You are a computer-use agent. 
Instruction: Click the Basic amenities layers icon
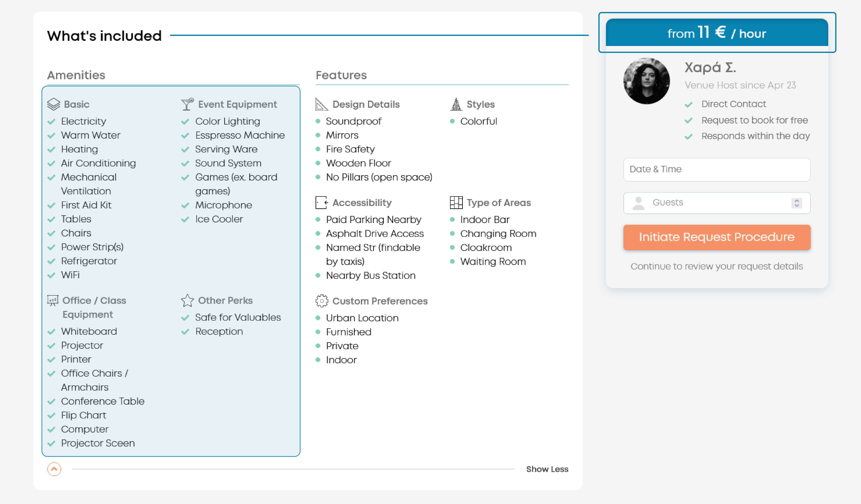[x=54, y=104]
